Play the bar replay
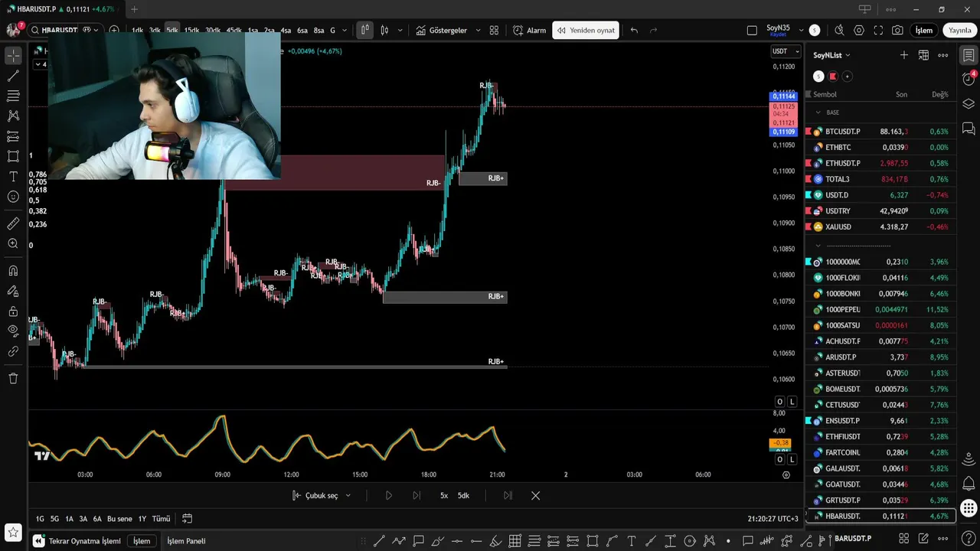This screenshot has height=551, width=980. click(x=389, y=495)
